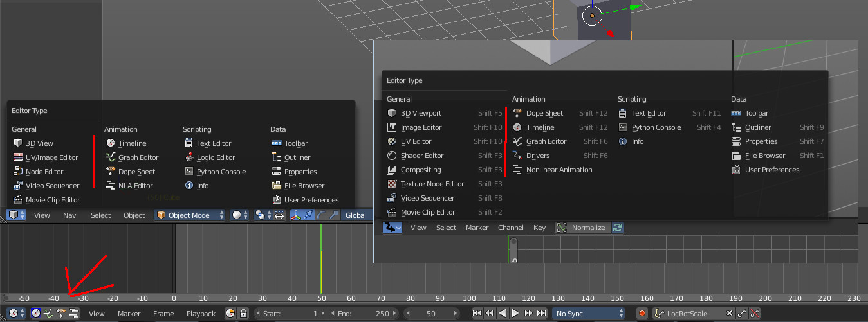Toggle auto normalization refresh button
The image size is (868, 322).
point(618,228)
